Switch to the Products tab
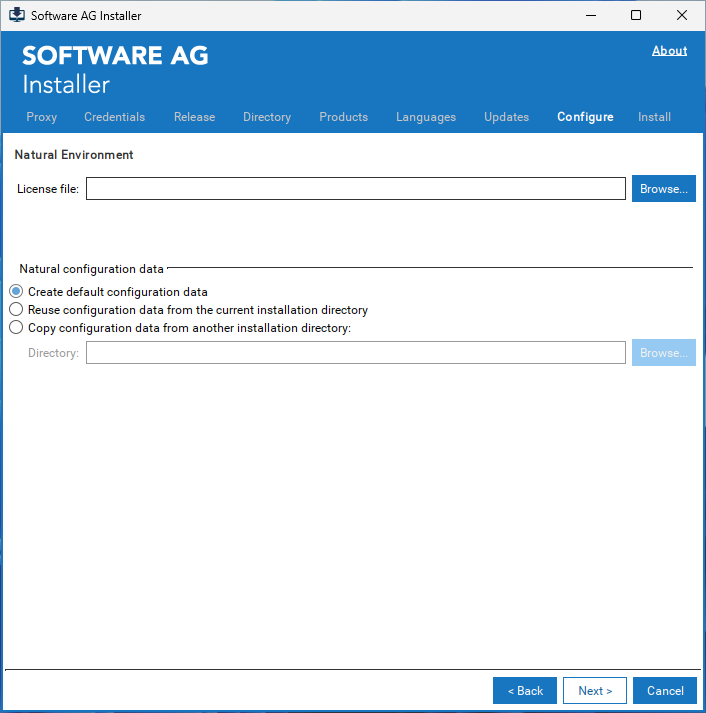The height and width of the screenshot is (713, 706). 343,117
